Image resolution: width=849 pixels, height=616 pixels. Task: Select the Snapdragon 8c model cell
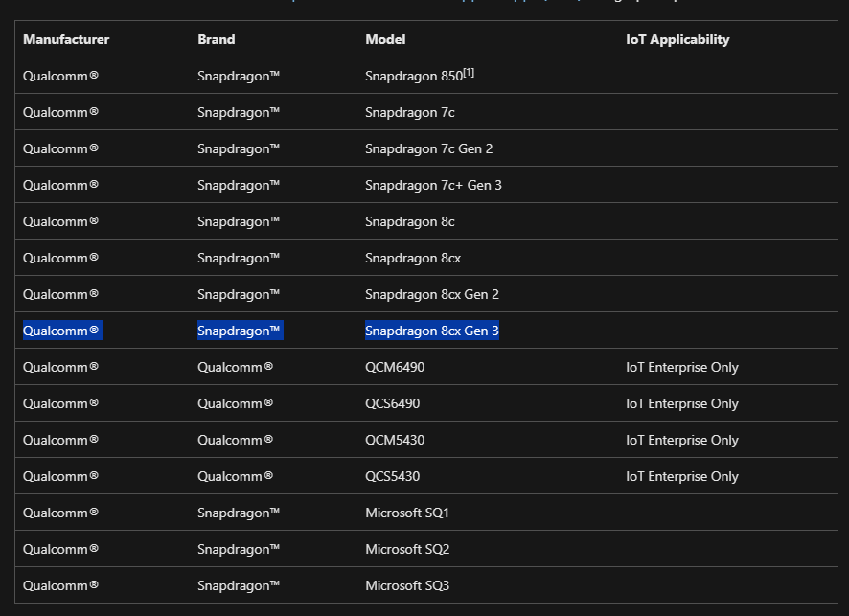tap(410, 221)
